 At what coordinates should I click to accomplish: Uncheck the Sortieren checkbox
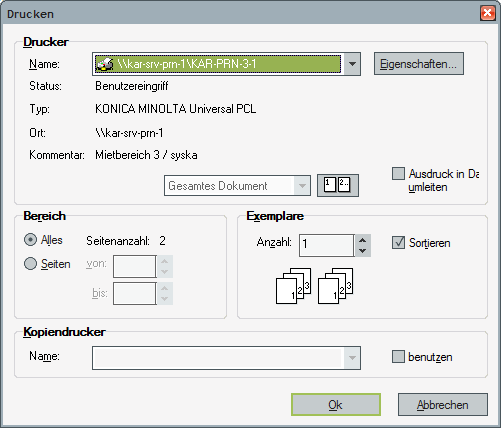(x=398, y=243)
